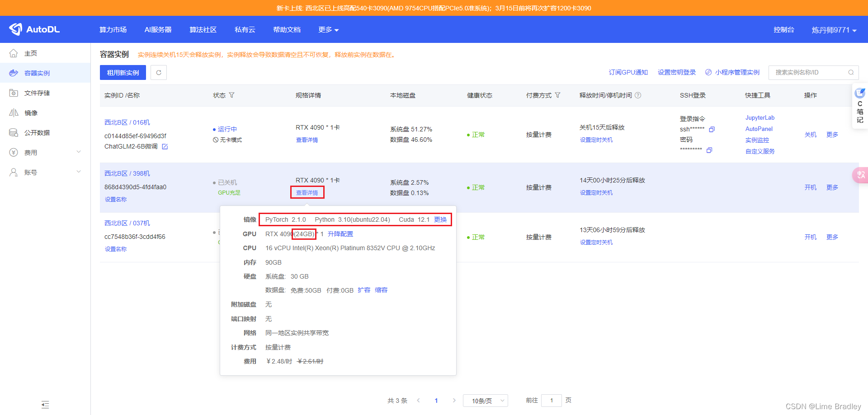
Task: Power on the 037机 instance
Action: click(x=811, y=237)
